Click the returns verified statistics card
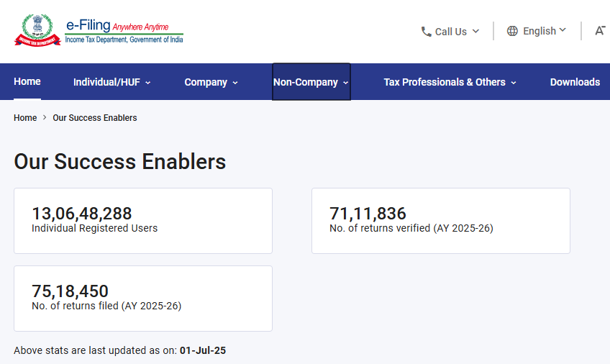610x364 pixels. 440,221
